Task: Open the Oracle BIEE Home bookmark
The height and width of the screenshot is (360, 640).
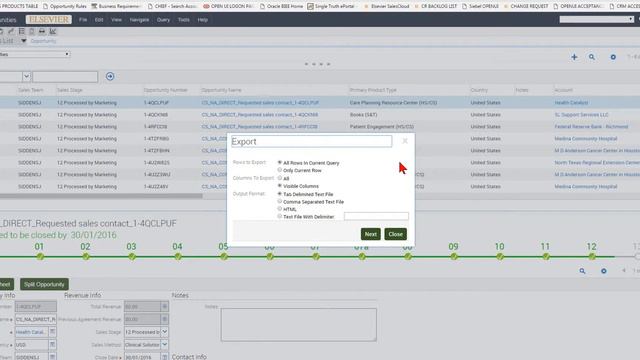Action: (281, 6)
